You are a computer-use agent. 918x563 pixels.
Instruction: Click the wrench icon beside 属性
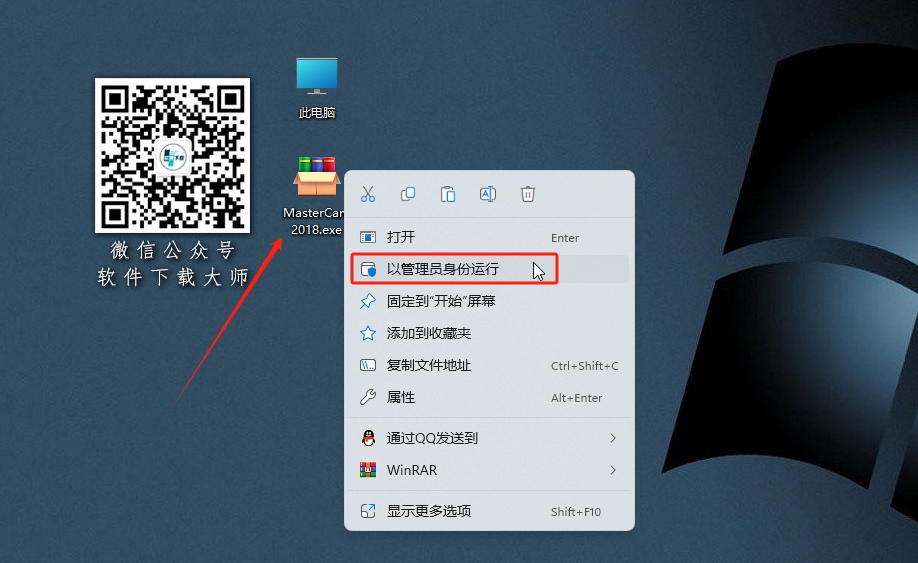(x=368, y=397)
